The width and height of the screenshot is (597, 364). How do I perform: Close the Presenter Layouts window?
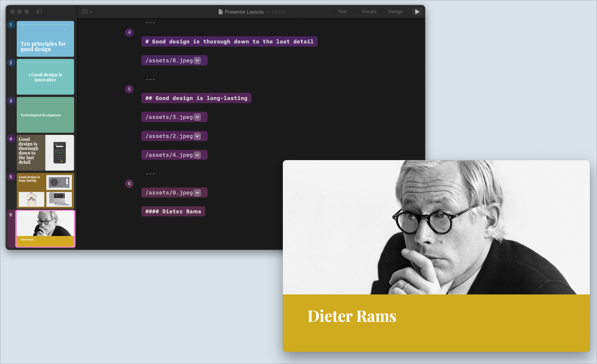point(13,12)
